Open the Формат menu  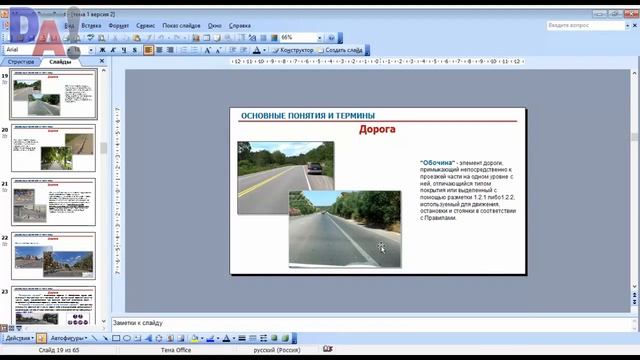point(118,26)
